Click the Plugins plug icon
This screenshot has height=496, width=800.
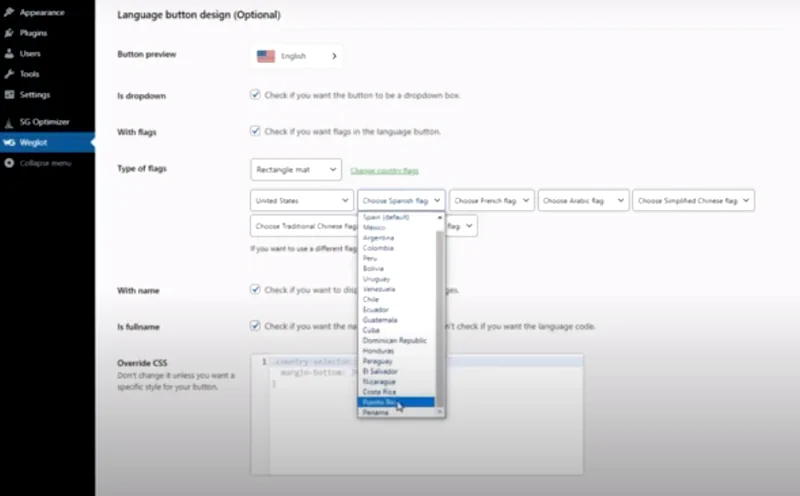pos(9,33)
